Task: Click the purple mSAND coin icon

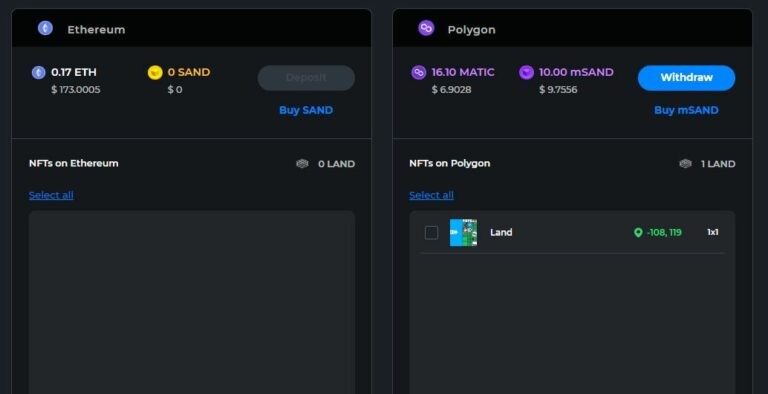Action: (527, 73)
